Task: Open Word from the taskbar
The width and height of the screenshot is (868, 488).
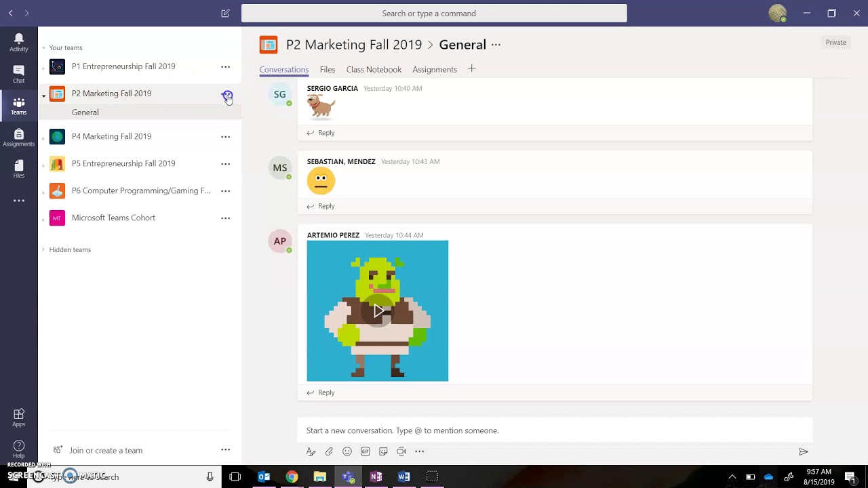Action: point(404,476)
